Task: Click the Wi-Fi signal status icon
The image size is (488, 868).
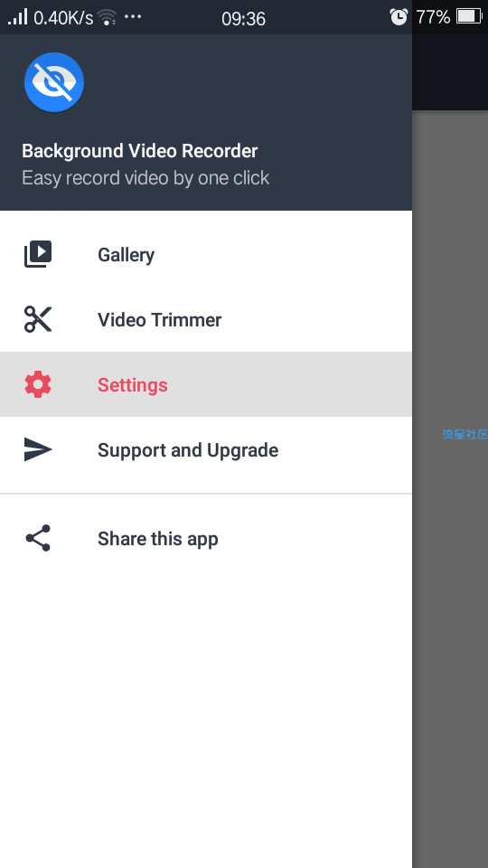Action: click(107, 17)
